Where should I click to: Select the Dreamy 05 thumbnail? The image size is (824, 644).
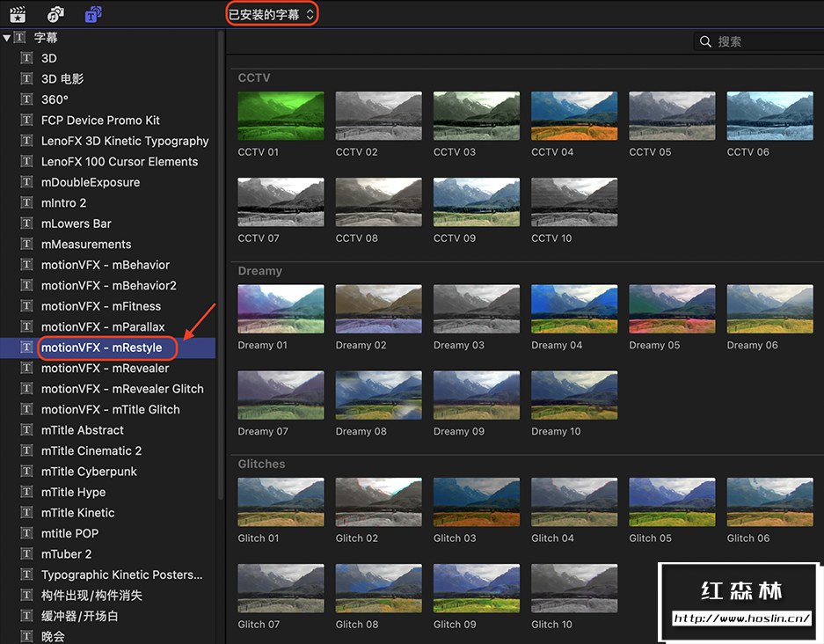point(672,309)
